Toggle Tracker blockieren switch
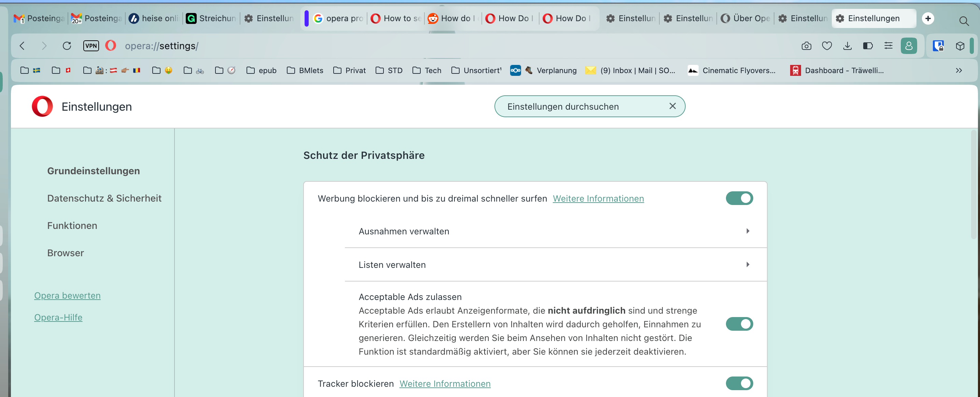Viewport: 980px width, 397px height. 739,383
